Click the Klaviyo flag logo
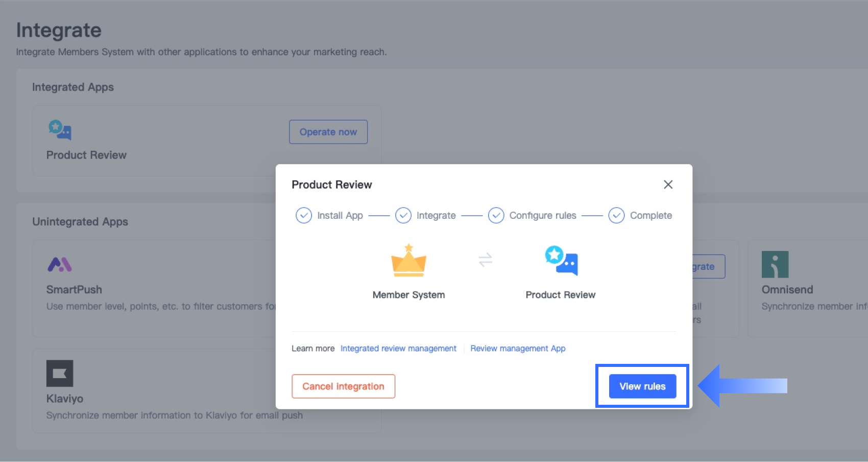Image resolution: width=868 pixels, height=462 pixels. [x=60, y=373]
